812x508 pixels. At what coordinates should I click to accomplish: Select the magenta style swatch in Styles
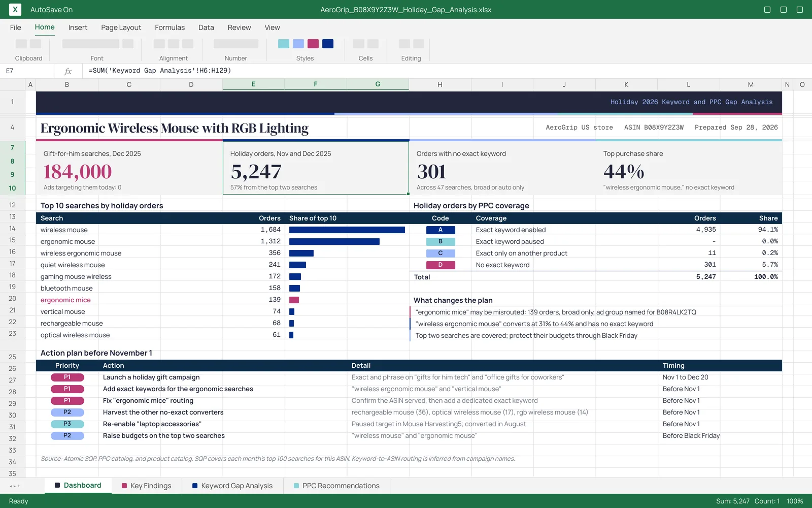click(x=313, y=44)
